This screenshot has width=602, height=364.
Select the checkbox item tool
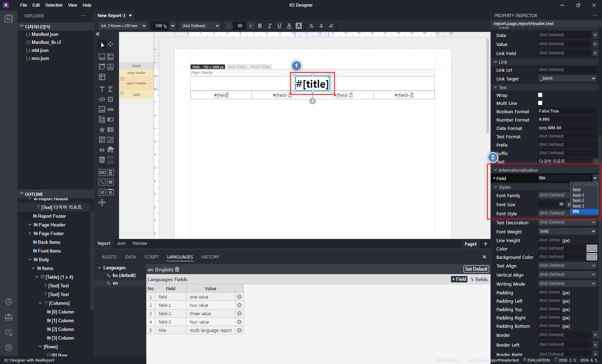[x=110, y=99]
